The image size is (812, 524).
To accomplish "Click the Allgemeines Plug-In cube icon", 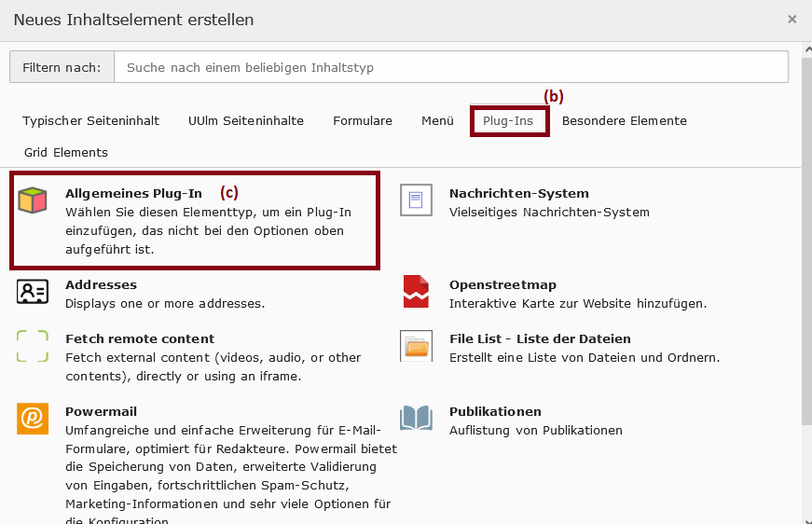I will coord(32,200).
